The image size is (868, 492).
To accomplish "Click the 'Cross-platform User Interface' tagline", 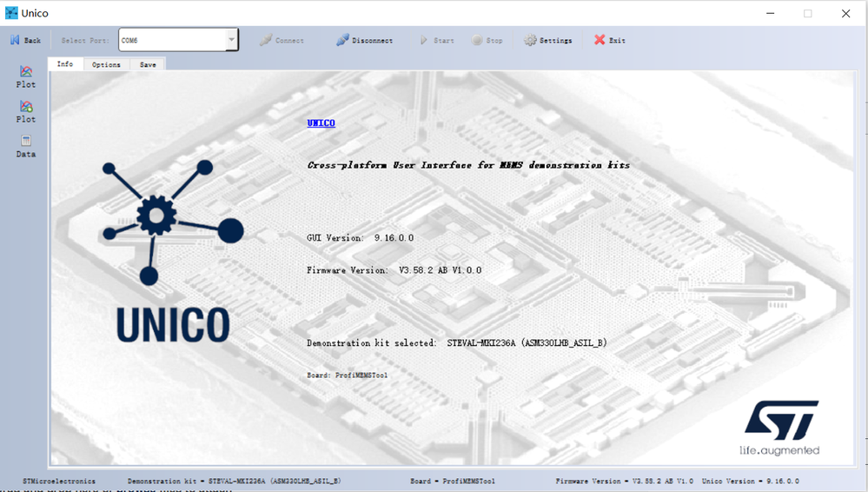I will (468, 165).
